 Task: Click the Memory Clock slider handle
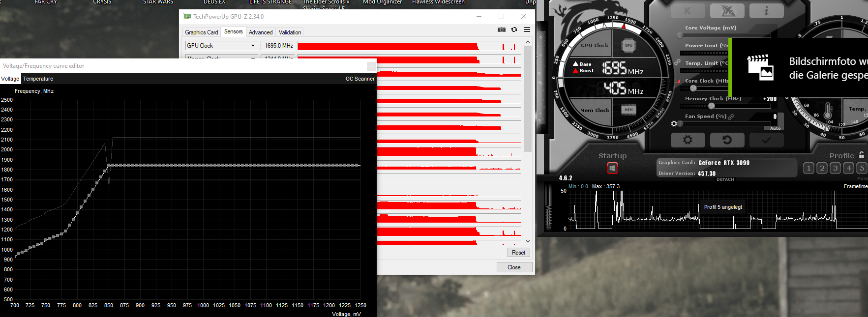[x=711, y=106]
